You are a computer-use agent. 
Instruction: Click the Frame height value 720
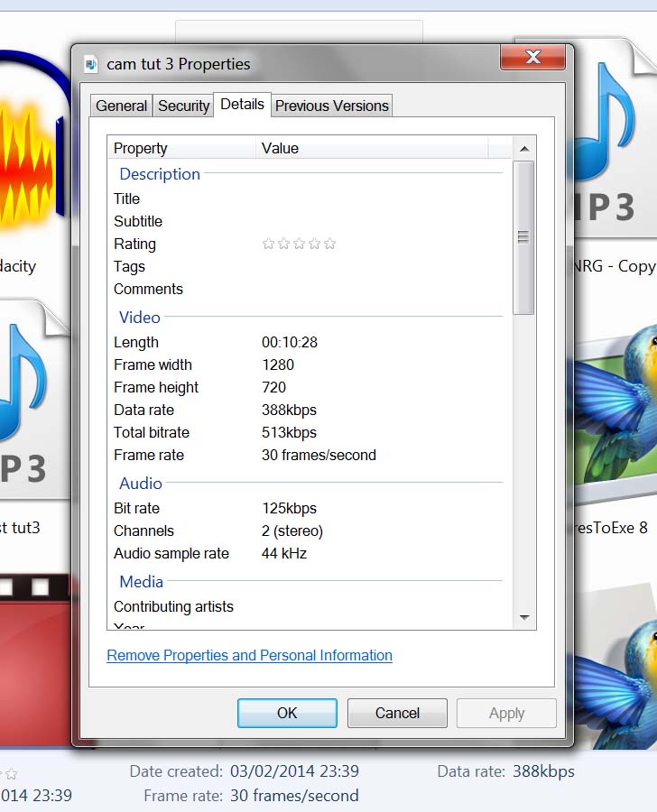(273, 387)
